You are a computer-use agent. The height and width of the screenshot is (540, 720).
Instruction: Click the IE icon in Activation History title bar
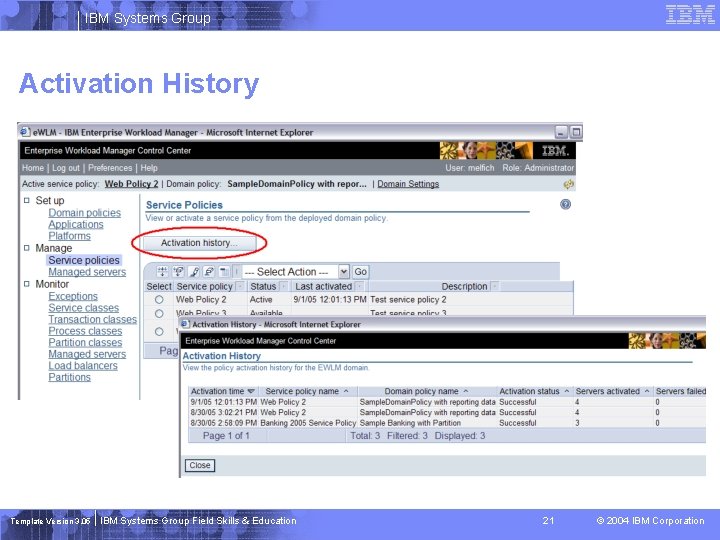[185, 324]
